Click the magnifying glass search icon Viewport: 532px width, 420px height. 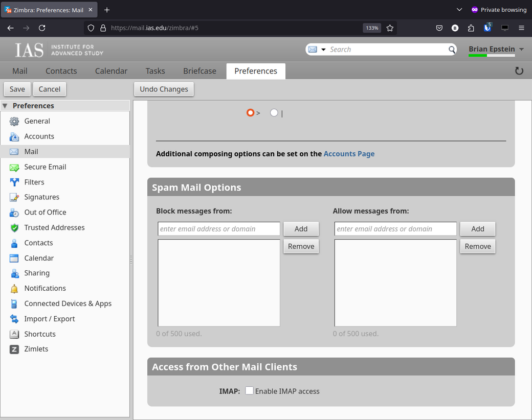point(452,50)
